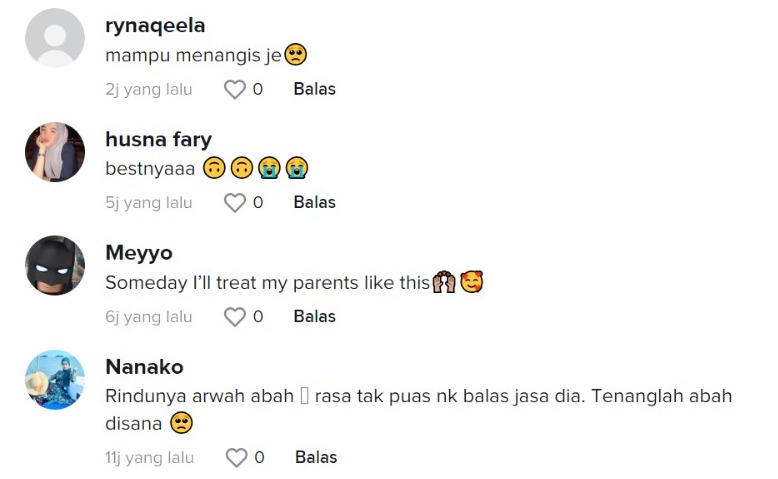This screenshot has width=778, height=479.
Task: Visit Nanako's profile via username
Action: pyautogui.click(x=144, y=367)
